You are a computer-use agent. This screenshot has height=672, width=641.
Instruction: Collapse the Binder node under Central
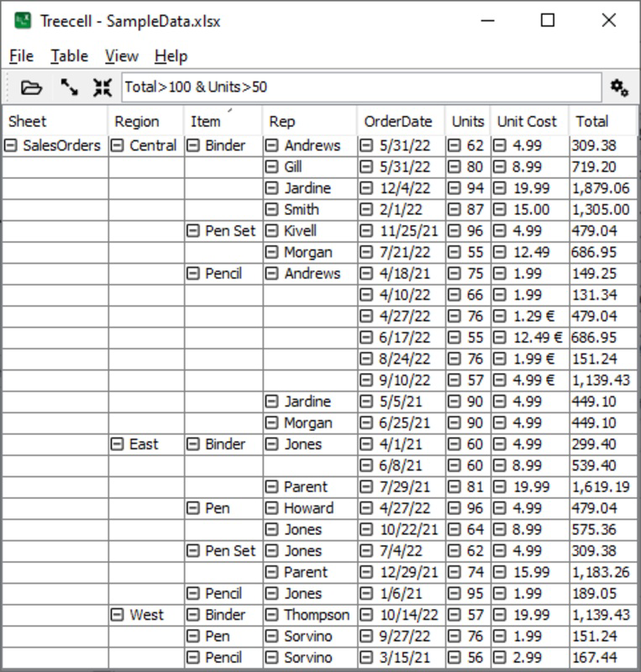193,145
